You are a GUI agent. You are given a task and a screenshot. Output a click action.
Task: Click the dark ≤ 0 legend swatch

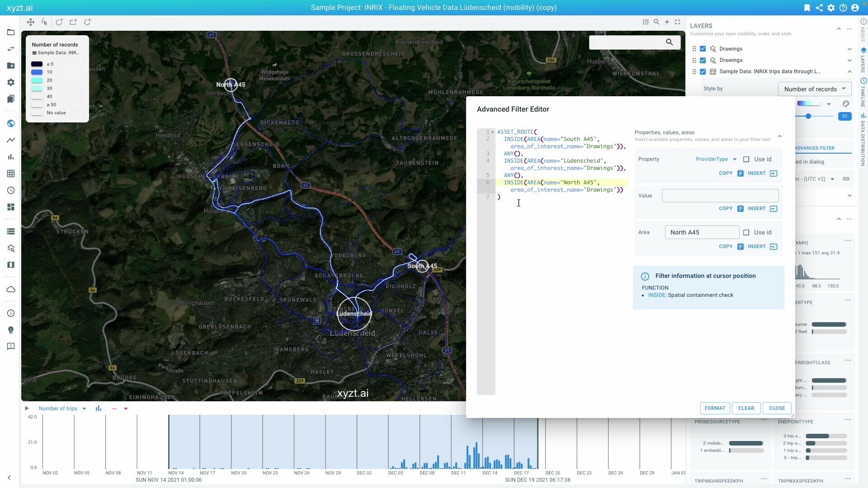[x=37, y=64]
